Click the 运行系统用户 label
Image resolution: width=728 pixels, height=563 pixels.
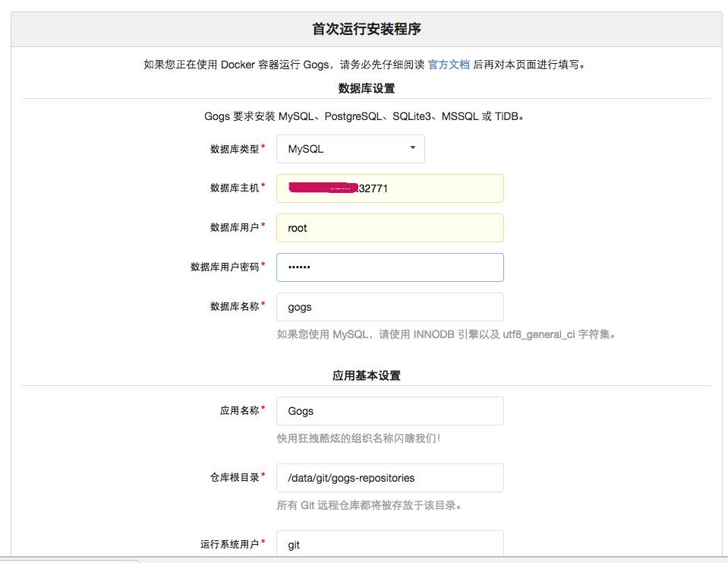[230, 545]
